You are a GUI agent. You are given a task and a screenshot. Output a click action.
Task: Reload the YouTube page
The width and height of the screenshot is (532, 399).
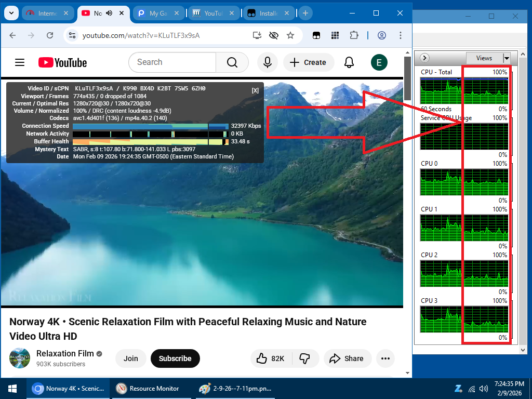pyautogui.click(x=50, y=35)
